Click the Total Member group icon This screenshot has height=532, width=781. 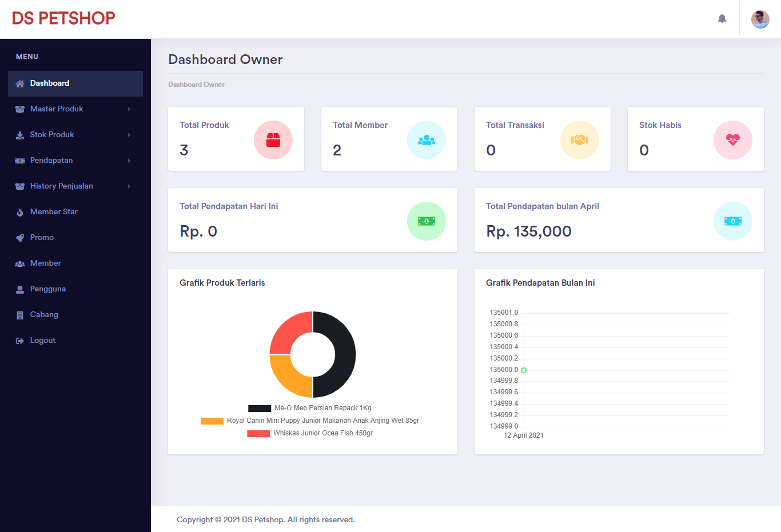click(427, 140)
